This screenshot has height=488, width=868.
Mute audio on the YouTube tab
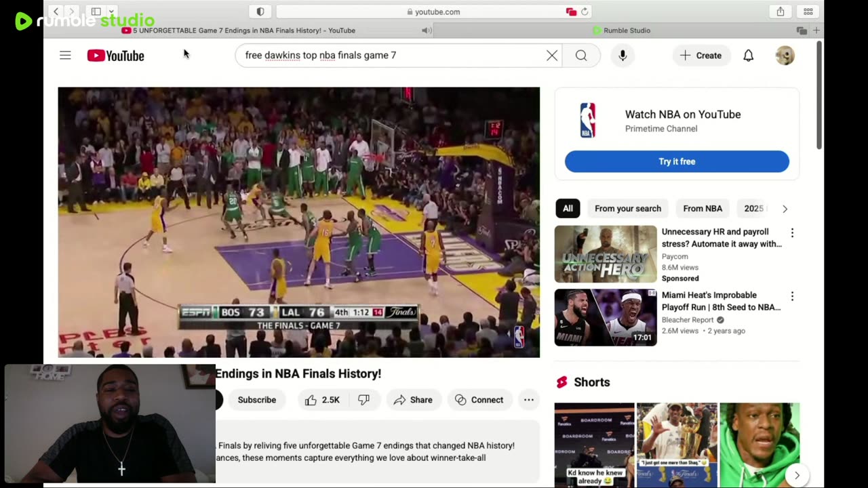(x=427, y=30)
